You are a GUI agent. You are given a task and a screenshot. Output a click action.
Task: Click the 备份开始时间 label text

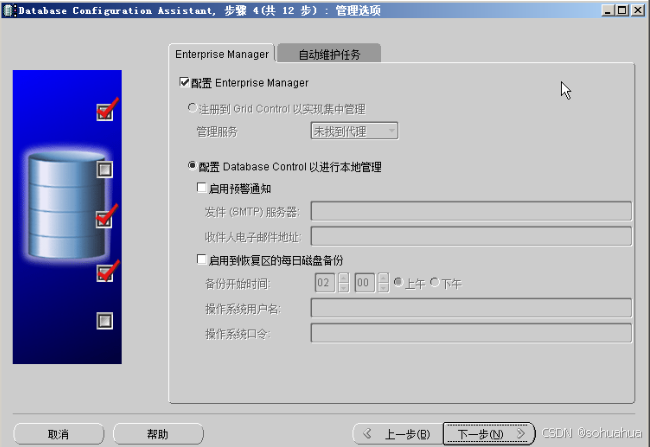[x=238, y=284]
